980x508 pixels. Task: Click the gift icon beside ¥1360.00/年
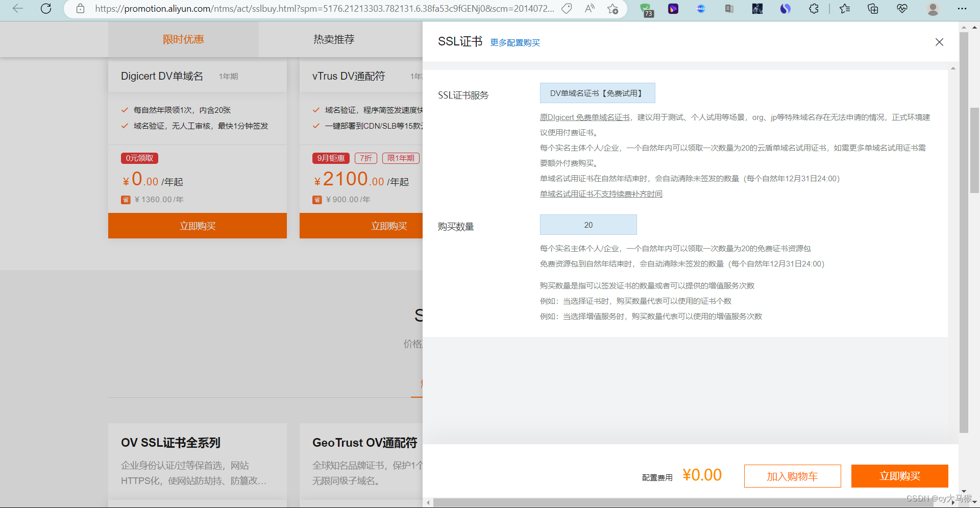click(x=126, y=200)
